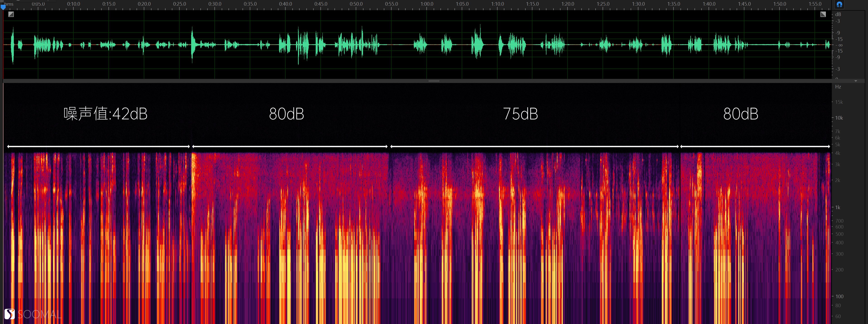Click the infinity mark on dB scale
The height and width of the screenshot is (324, 868).
[840, 45]
